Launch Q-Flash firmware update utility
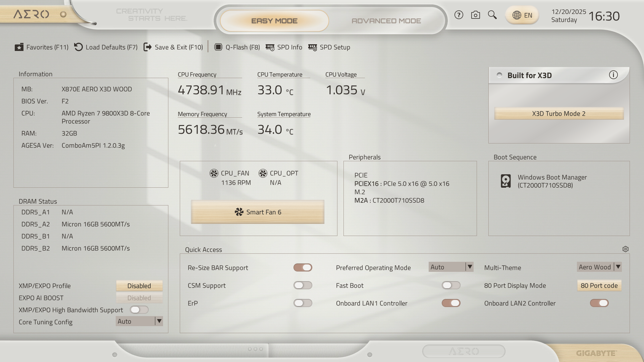Image resolution: width=644 pixels, height=362 pixels. pyautogui.click(x=237, y=47)
